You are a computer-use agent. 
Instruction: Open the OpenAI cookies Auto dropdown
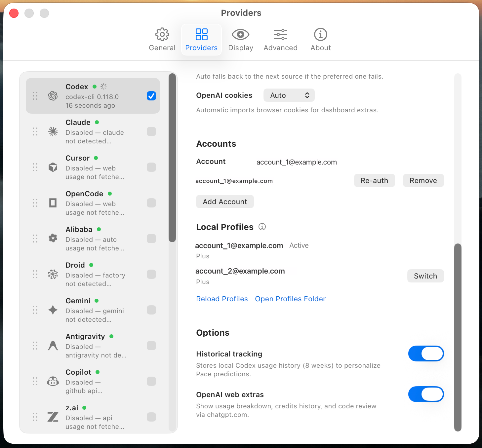coord(289,95)
